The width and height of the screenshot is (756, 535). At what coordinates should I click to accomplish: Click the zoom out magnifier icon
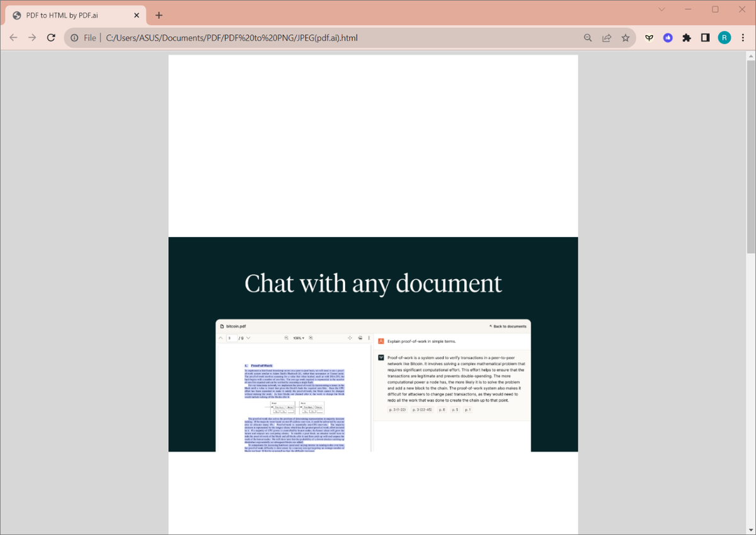click(286, 338)
